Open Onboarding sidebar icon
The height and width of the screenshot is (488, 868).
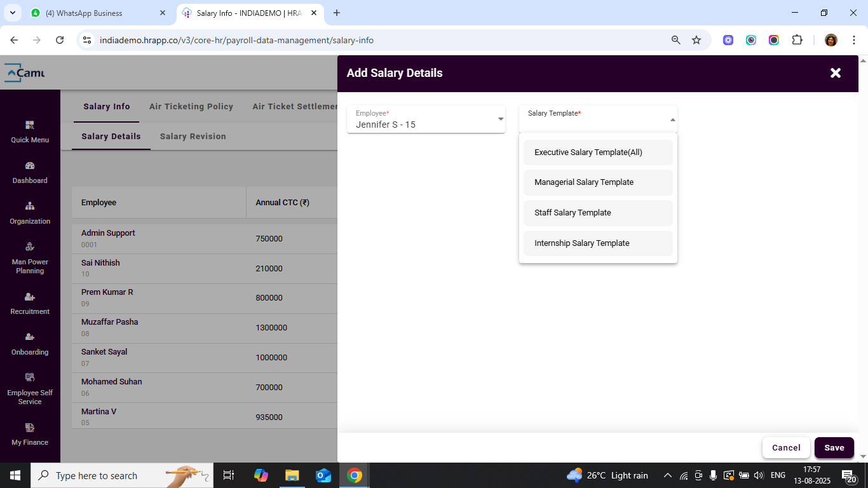tap(30, 337)
